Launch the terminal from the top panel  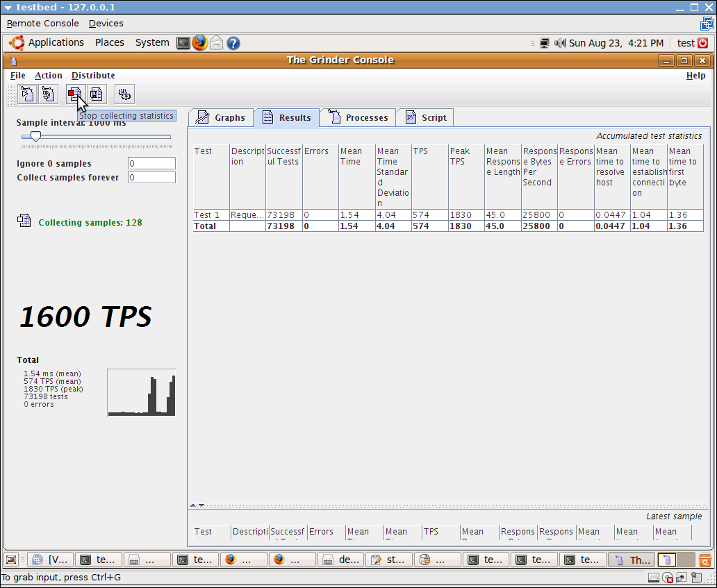pyautogui.click(x=183, y=43)
